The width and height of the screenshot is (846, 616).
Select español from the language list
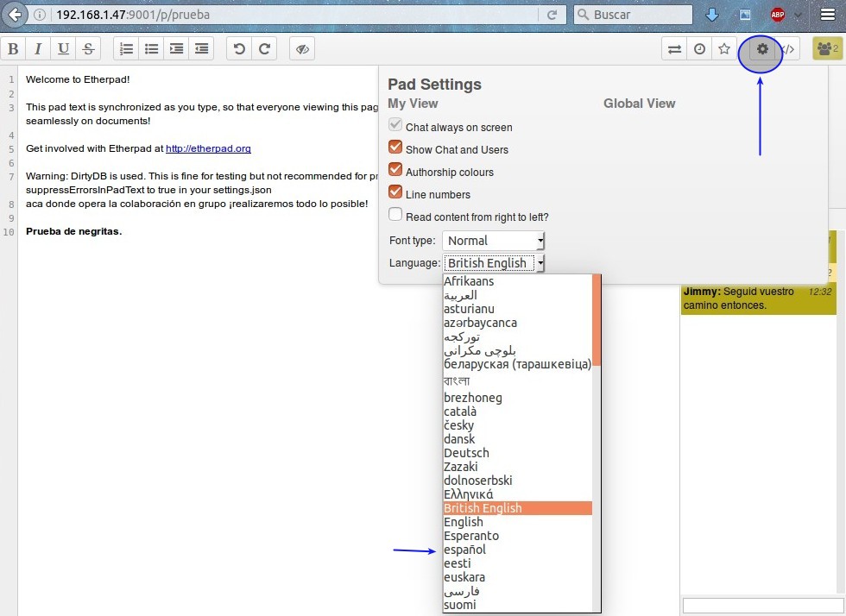pyautogui.click(x=464, y=550)
